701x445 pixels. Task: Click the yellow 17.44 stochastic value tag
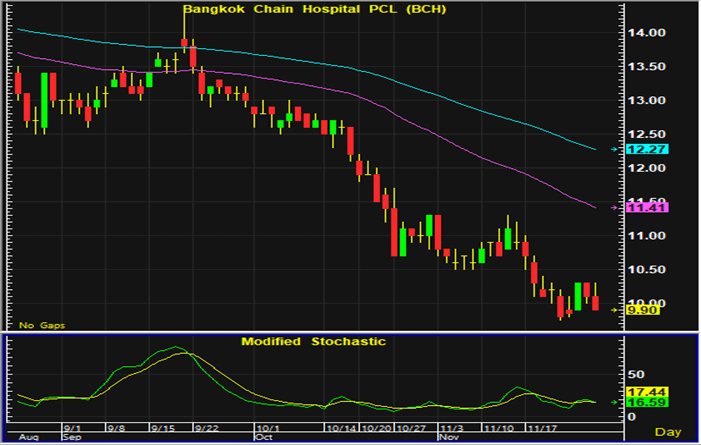pos(639,392)
